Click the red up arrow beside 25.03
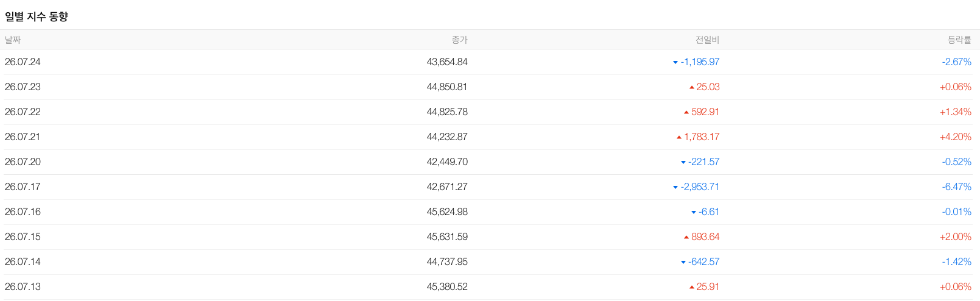The height and width of the screenshot is (301, 980). click(691, 87)
